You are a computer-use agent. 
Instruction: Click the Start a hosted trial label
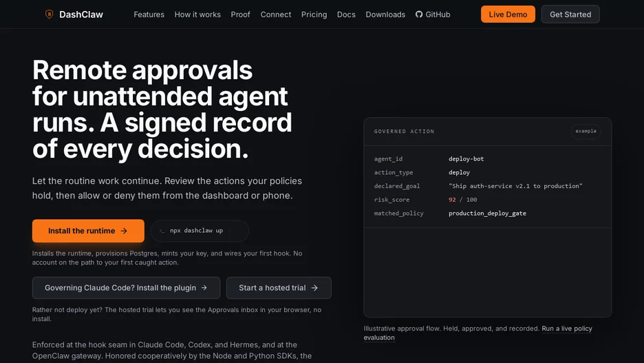pos(272,288)
